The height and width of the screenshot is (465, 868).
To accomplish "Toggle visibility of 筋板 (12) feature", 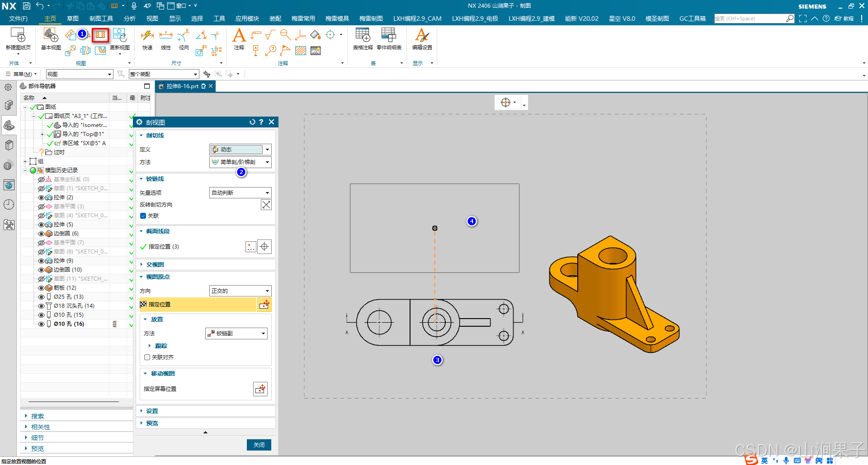I will [x=42, y=288].
